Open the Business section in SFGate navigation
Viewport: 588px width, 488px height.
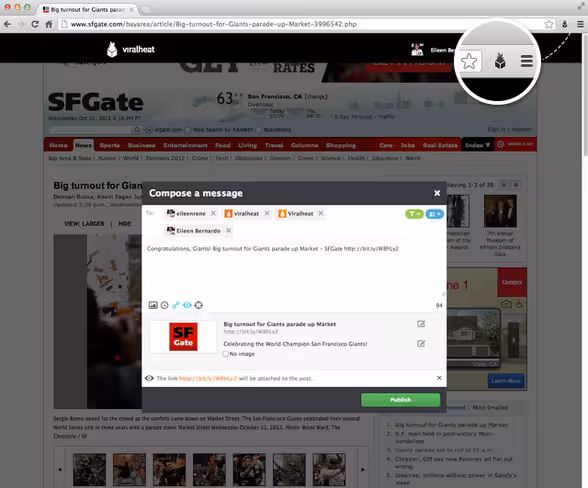point(141,145)
